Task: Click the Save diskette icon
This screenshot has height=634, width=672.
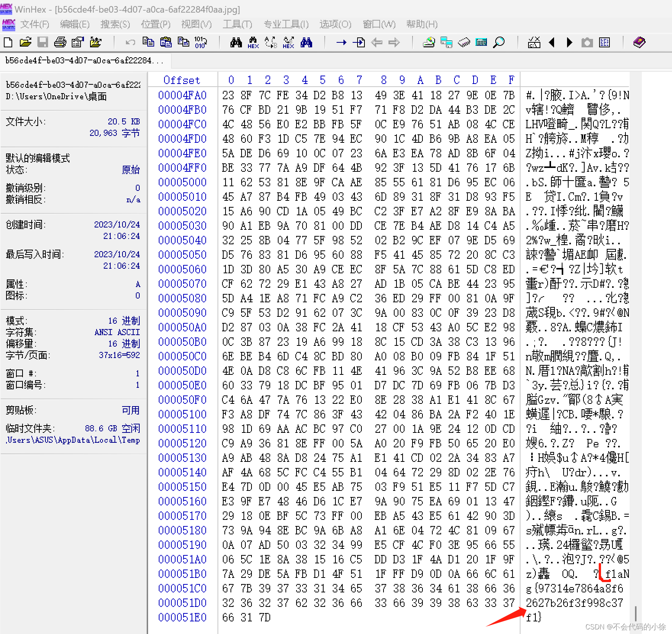Action: pyautogui.click(x=43, y=42)
